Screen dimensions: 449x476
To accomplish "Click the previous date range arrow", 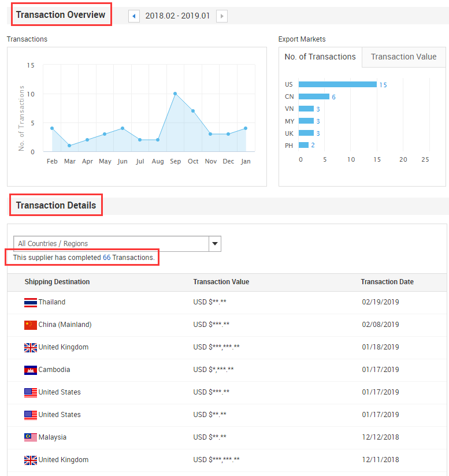I will click(134, 16).
